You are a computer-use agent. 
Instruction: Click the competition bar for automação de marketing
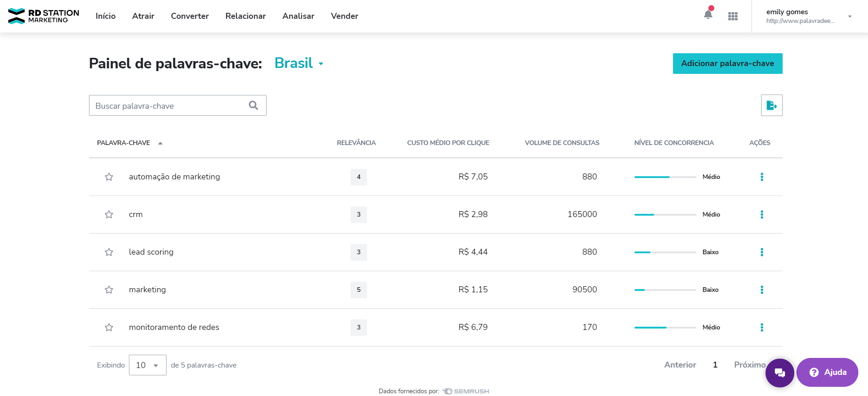point(665,177)
